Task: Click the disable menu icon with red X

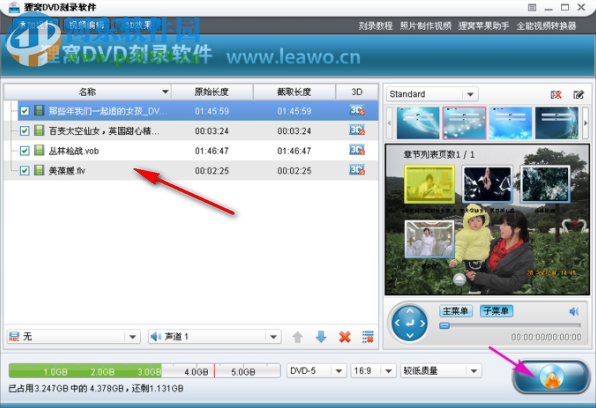Action: 556,95
